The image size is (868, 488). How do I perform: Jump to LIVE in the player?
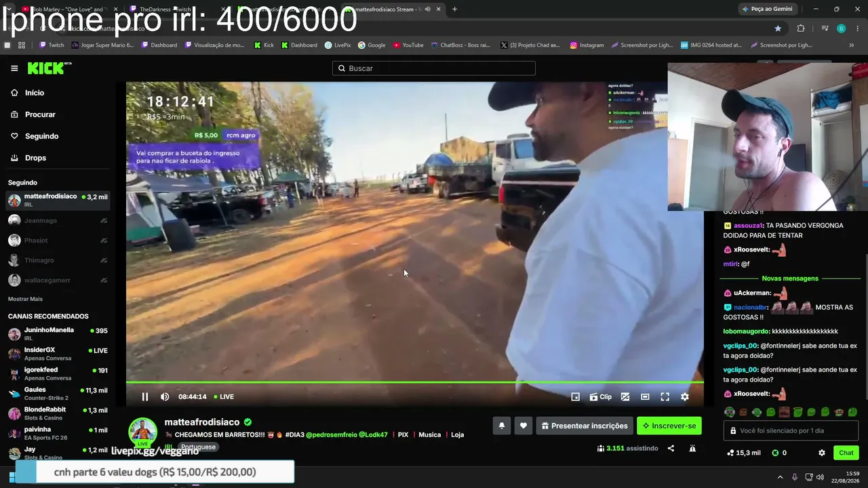[x=224, y=397]
